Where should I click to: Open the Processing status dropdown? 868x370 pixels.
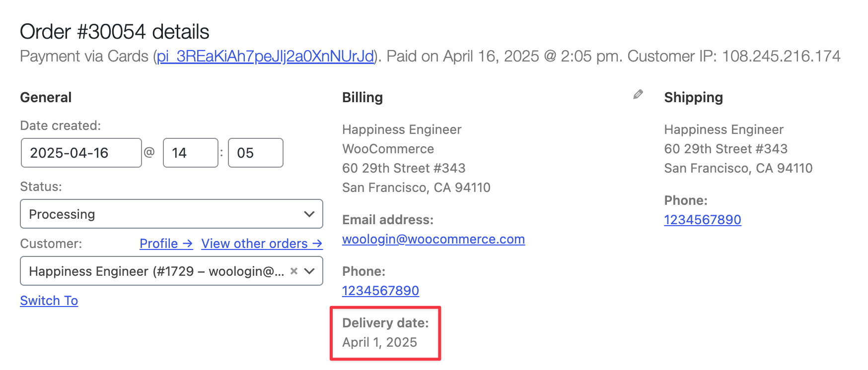[x=171, y=214]
